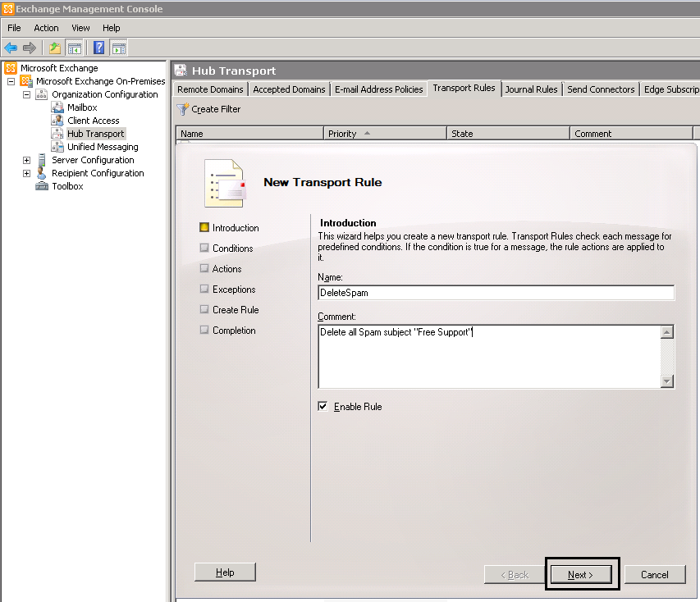Screen dimensions: 700x602
Task: Switch to the Accepted Domains tab
Action: 290,89
